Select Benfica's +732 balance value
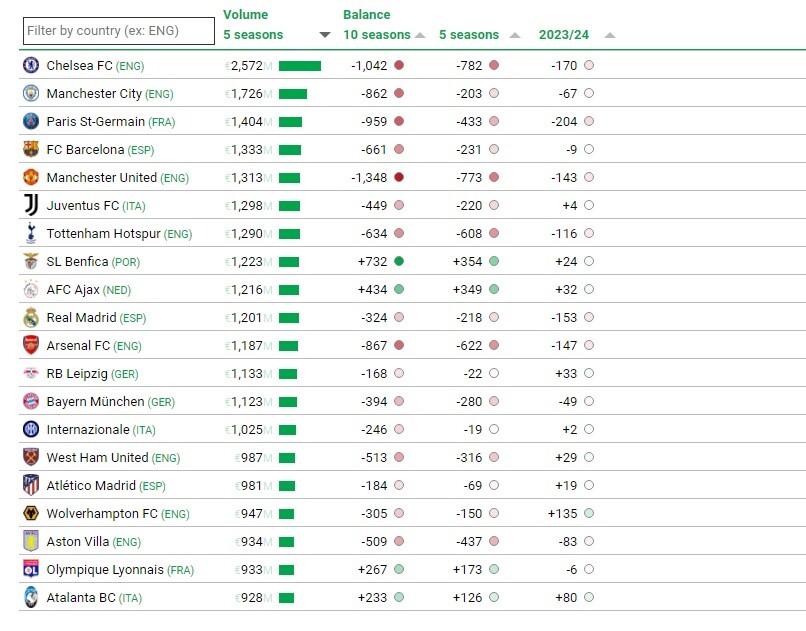Screen dimensions: 806x631 click(x=372, y=262)
